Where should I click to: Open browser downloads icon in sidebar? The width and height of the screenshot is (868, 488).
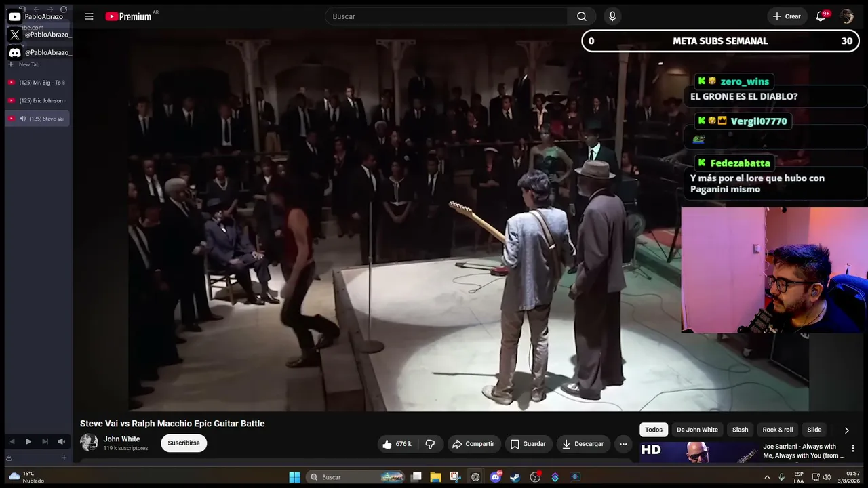[9, 457]
